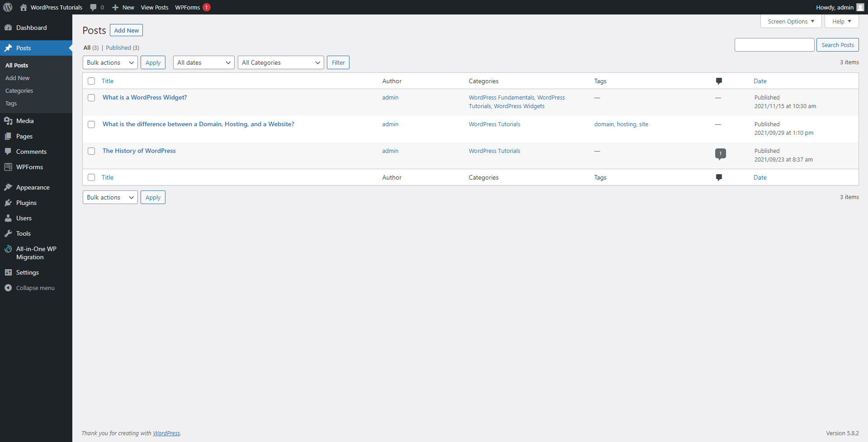Open the Domain, Hosting, and Website post
This screenshot has height=442, width=868.
[198, 124]
